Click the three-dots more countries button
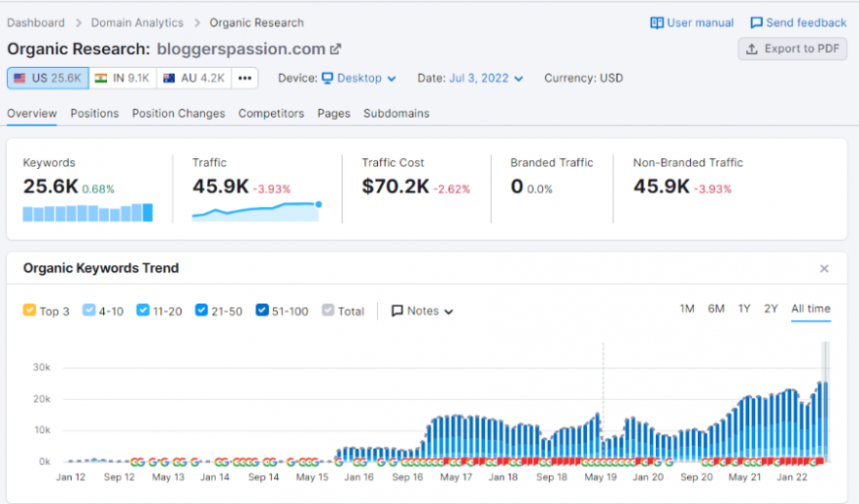859x504 pixels. 244,79
